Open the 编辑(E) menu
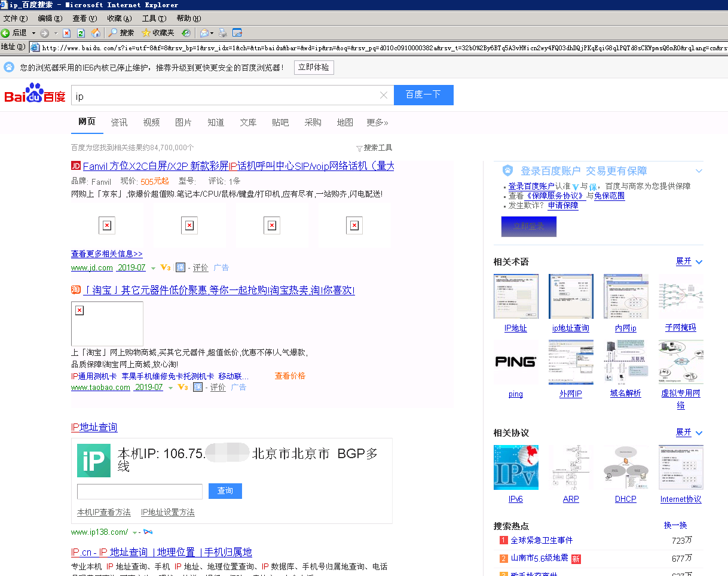This screenshot has width=728, height=576. pos(50,19)
